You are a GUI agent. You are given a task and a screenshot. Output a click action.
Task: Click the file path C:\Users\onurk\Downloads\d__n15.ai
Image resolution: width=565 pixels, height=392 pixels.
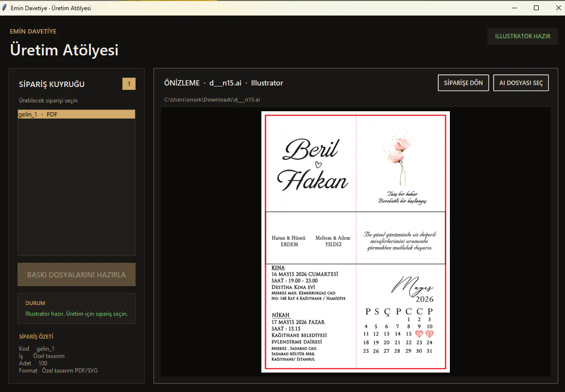coord(212,100)
